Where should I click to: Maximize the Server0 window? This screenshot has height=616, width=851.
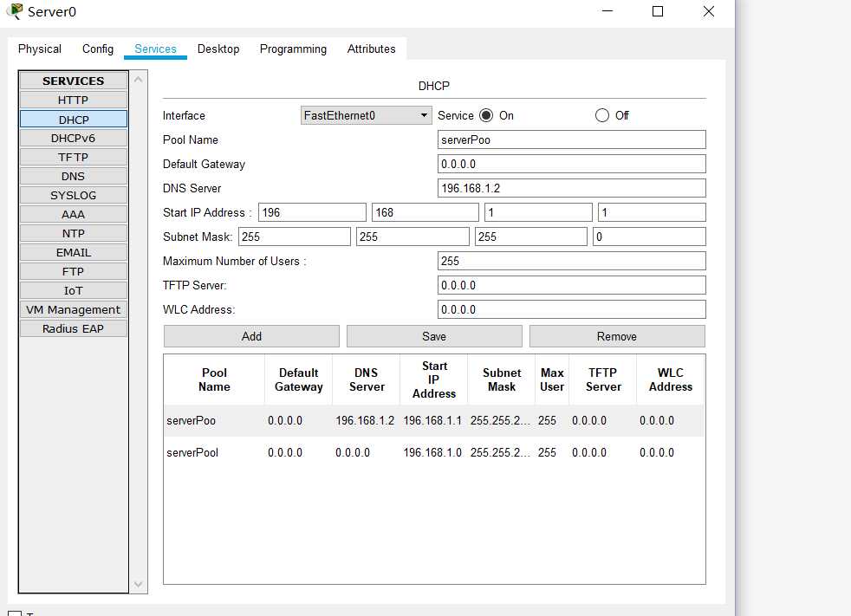658,11
